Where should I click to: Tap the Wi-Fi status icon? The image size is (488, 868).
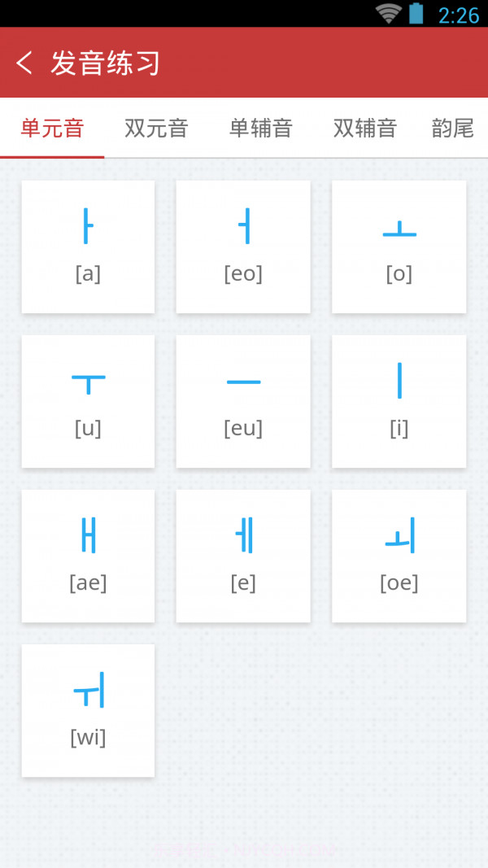(388, 13)
